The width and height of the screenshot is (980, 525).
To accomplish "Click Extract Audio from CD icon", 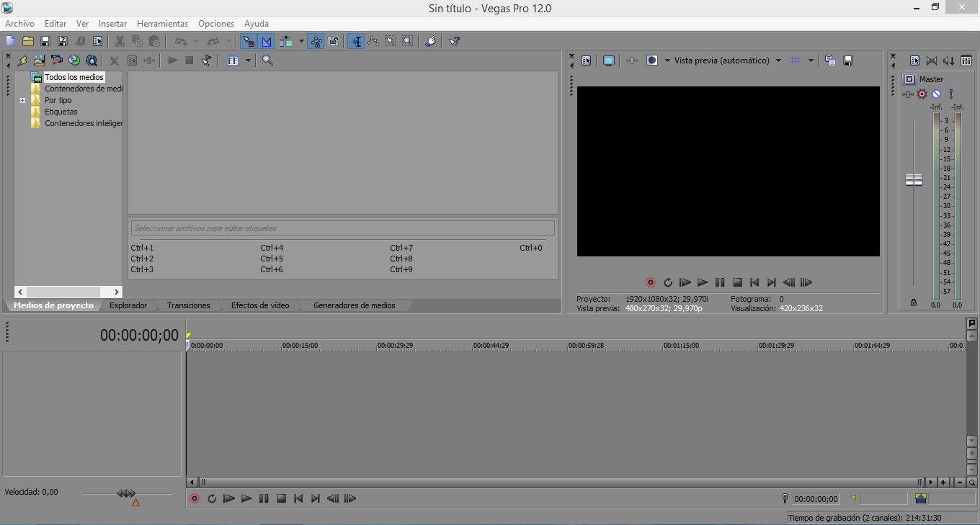I will (73, 60).
